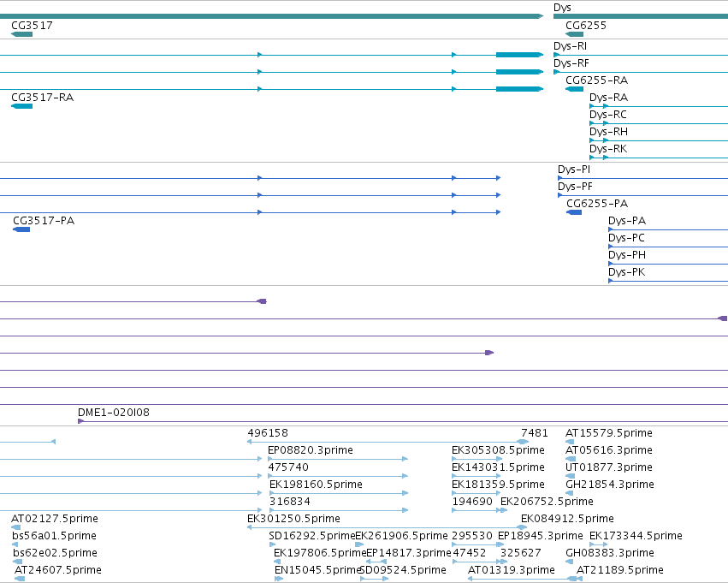Image resolution: width=728 pixels, height=583 pixels.
Task: Select the Dys-PH protein label
Action: click(x=627, y=255)
